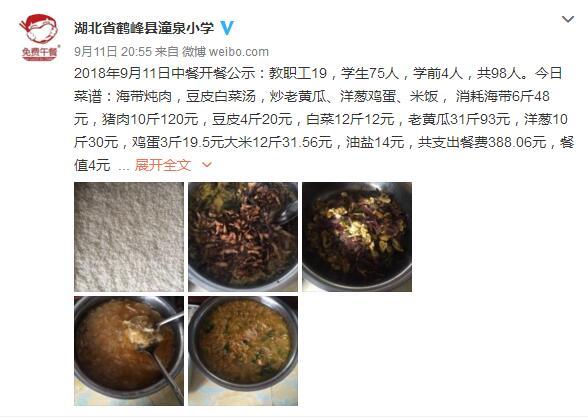The image size is (588, 419).
Task: Click the ellipsis before 展开全文
Action: pyautogui.click(x=124, y=167)
